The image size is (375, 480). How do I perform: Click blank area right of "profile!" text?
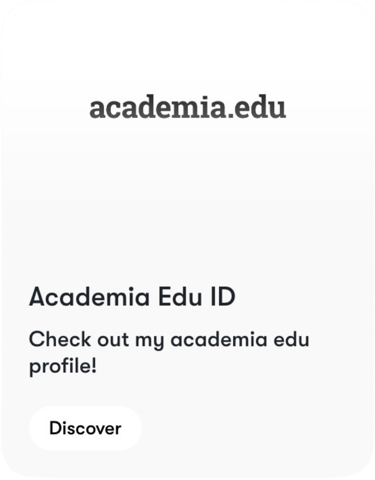233,367
